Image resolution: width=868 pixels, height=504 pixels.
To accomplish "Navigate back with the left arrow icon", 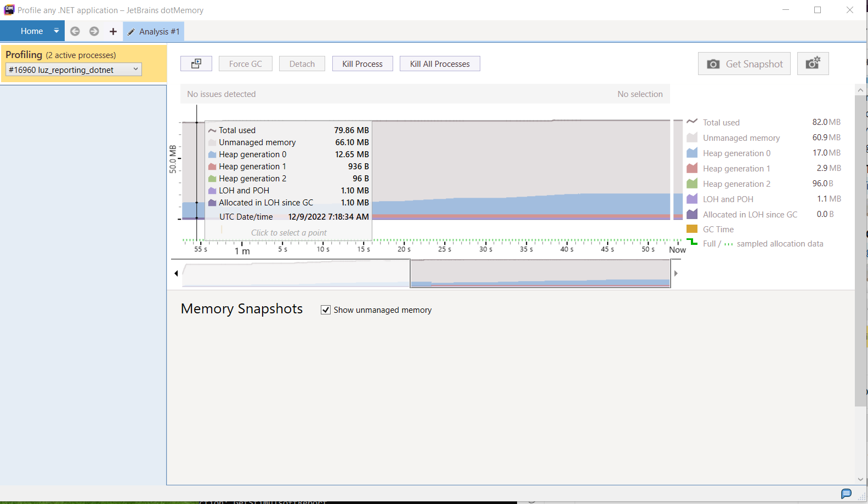I will point(75,31).
